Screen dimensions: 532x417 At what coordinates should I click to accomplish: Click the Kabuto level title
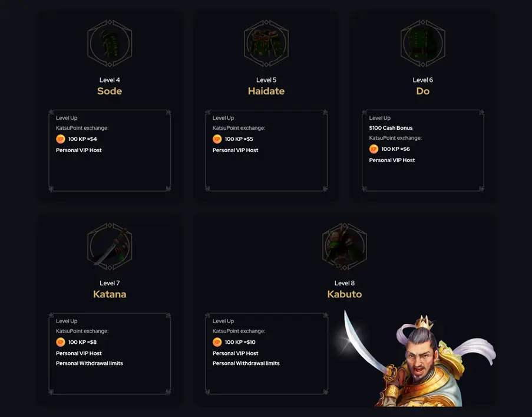[x=345, y=294]
